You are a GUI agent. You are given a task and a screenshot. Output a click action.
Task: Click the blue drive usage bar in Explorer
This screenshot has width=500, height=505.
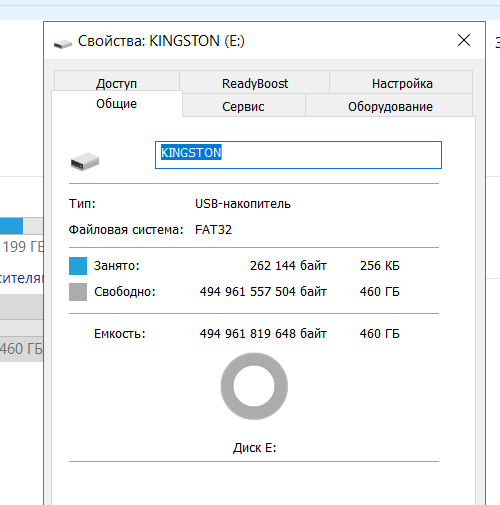pyautogui.click(x=11, y=226)
